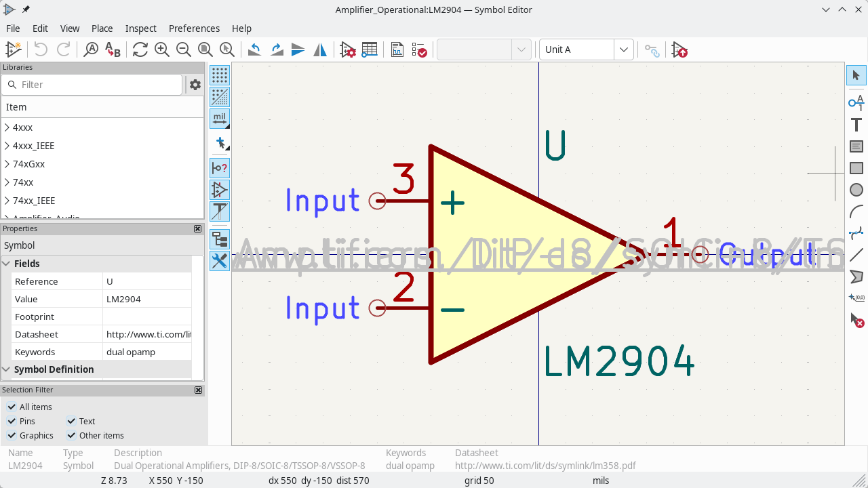The image size is (868, 488).
Task: Collapse the Fields section in Properties
Action: pos(7,264)
